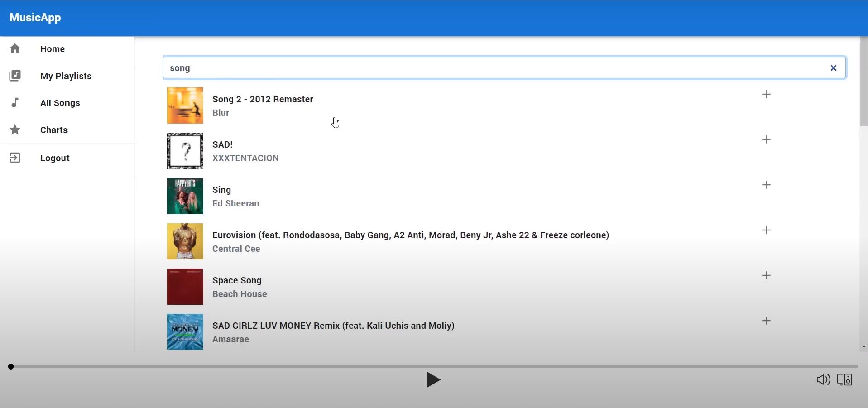This screenshot has width=868, height=408.
Task: Add SAD! by XXXTENTACION using plus icon
Action: pyautogui.click(x=766, y=139)
